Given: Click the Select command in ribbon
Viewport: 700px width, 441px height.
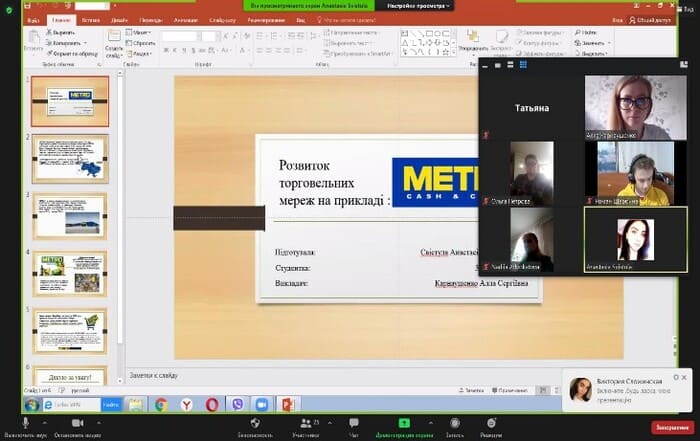Looking at the screenshot, I should click(x=591, y=53).
